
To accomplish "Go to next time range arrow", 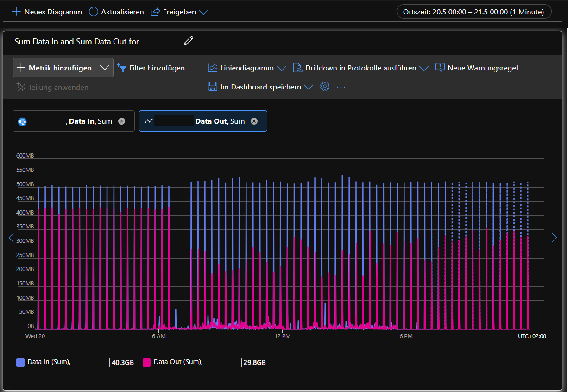I will coord(555,238).
